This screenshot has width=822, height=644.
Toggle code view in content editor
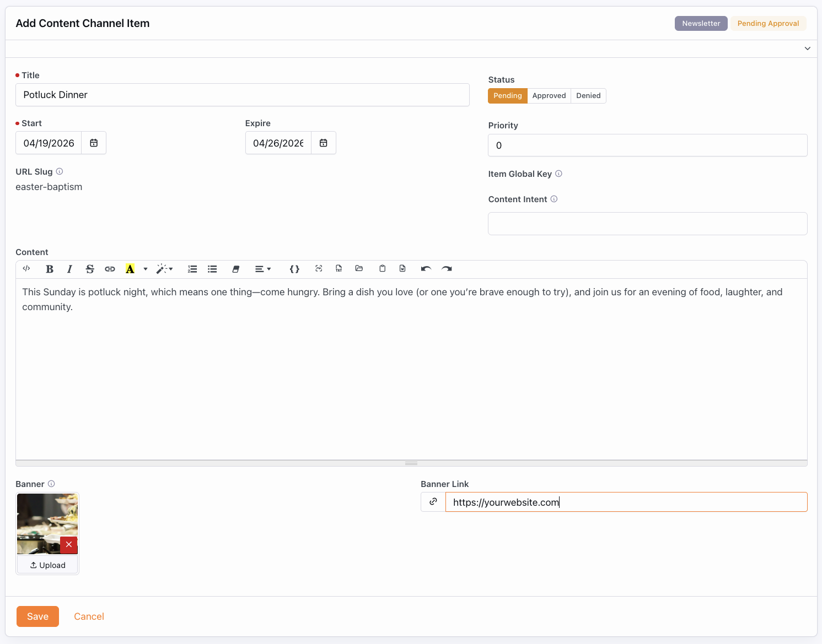click(x=26, y=269)
